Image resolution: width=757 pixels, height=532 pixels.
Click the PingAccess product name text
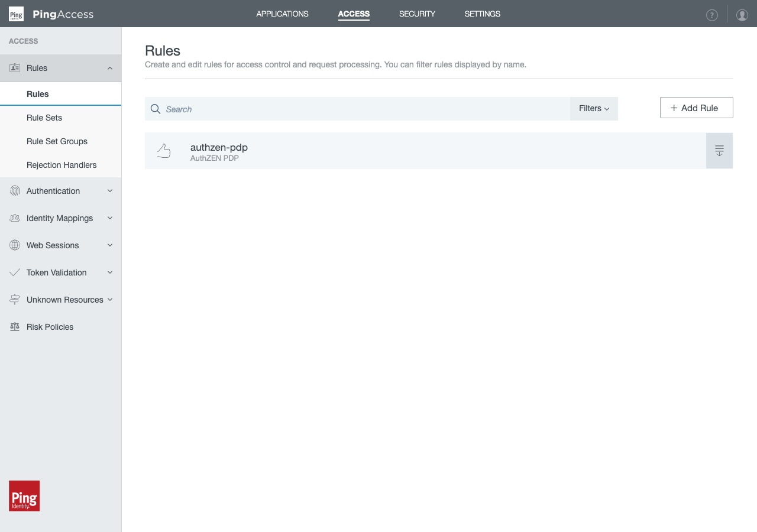coord(63,14)
